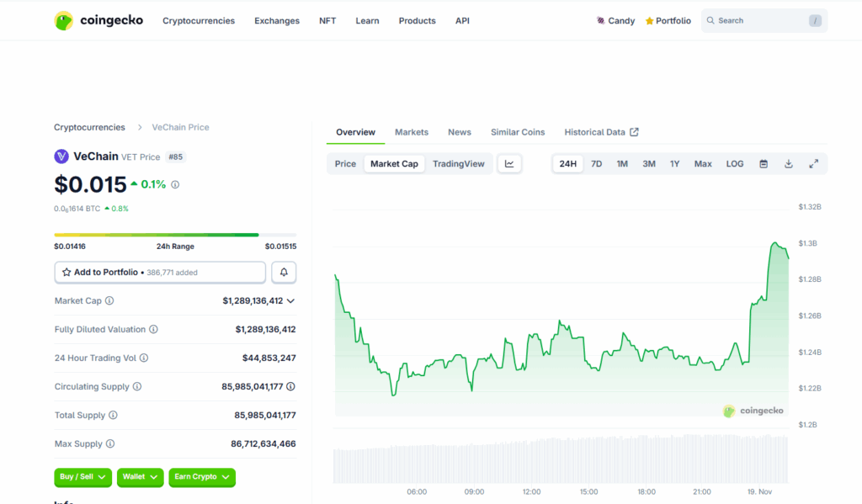Click info icon beside Max Supply

(109, 444)
